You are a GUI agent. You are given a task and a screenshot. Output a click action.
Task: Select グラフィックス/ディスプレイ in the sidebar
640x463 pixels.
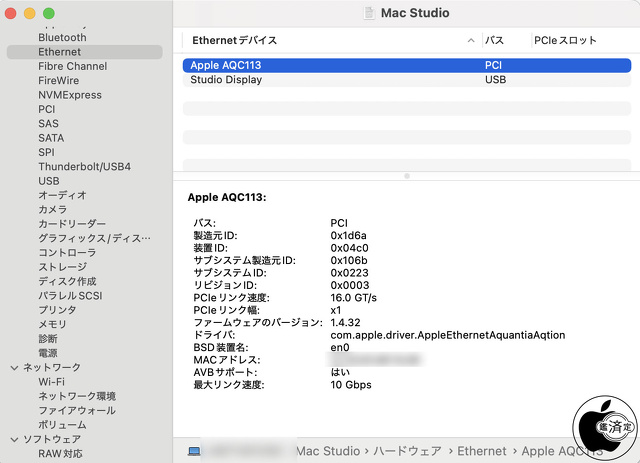point(94,239)
